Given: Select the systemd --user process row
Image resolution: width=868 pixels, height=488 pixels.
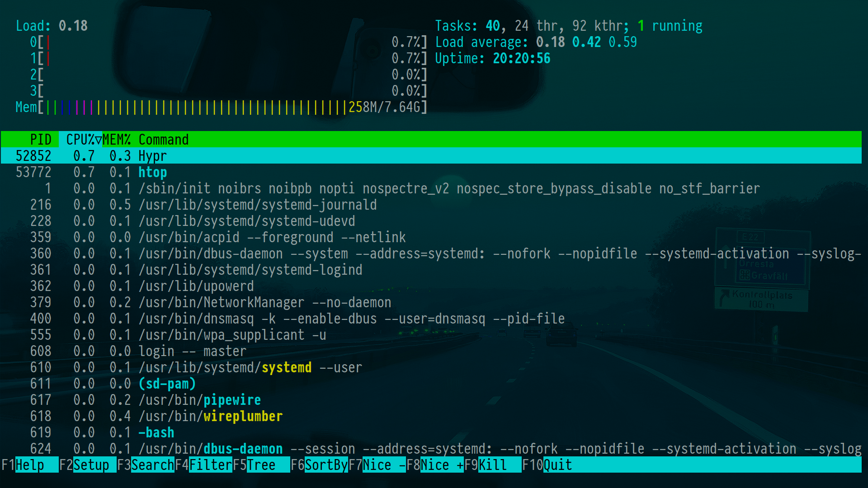Looking at the screenshot, I should (431, 367).
